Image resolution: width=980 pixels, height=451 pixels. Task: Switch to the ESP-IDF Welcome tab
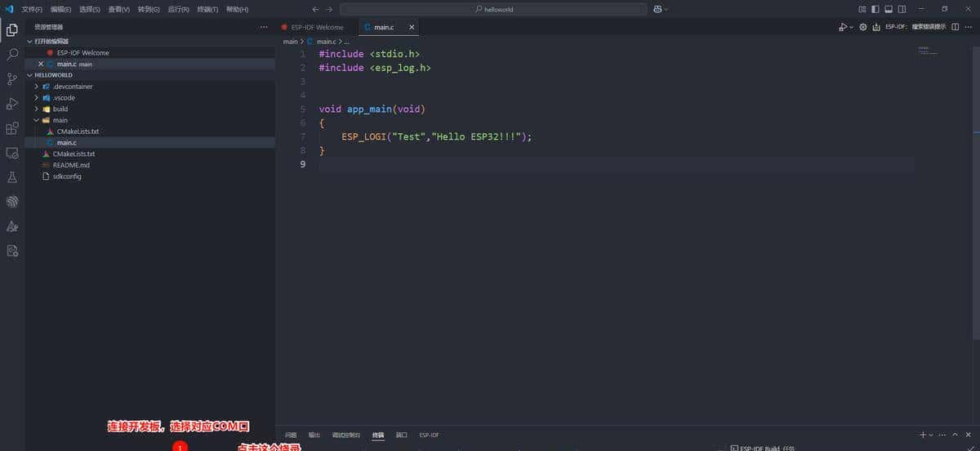317,27
